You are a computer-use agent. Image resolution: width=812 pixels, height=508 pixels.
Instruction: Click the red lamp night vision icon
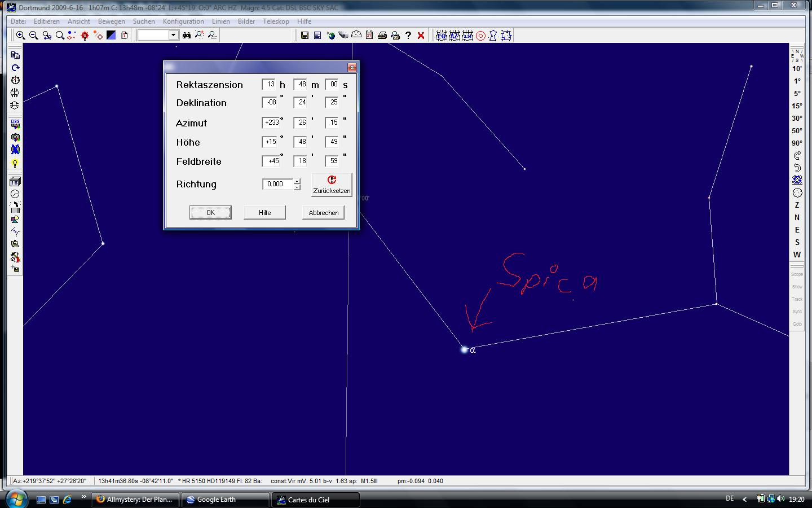click(x=85, y=35)
